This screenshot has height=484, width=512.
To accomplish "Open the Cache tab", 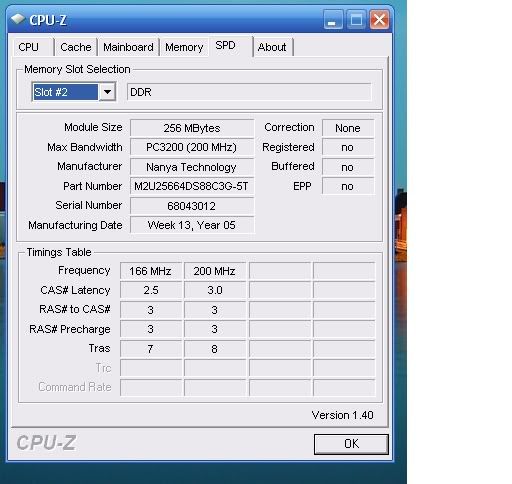I will [76, 47].
